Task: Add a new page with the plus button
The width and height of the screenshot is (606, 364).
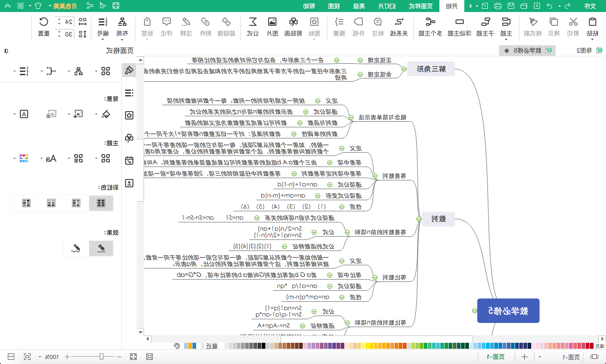Action: pos(524,357)
